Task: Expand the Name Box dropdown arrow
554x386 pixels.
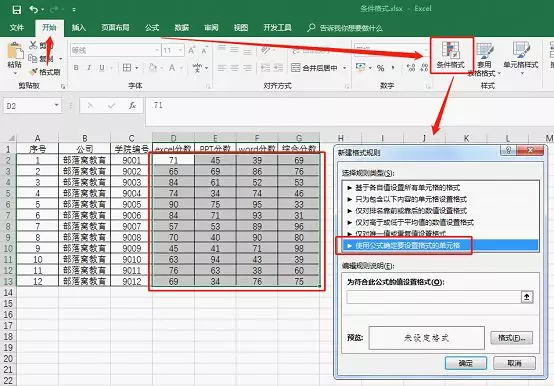Action: (x=57, y=105)
